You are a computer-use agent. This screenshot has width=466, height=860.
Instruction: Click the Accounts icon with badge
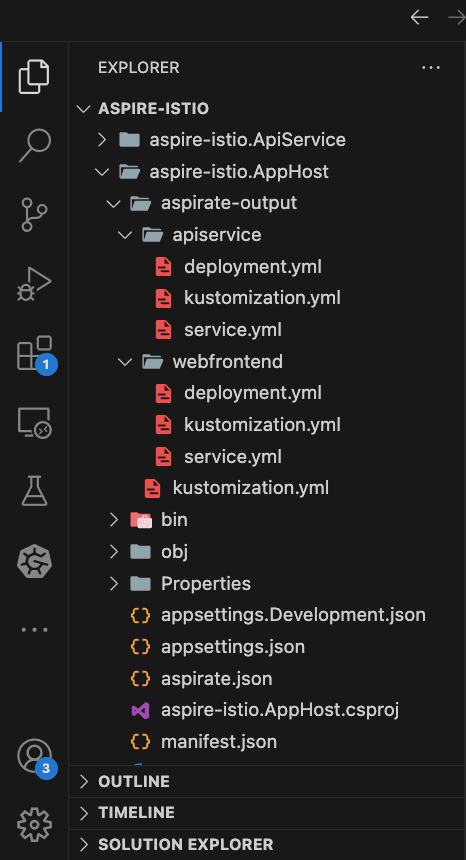point(35,757)
